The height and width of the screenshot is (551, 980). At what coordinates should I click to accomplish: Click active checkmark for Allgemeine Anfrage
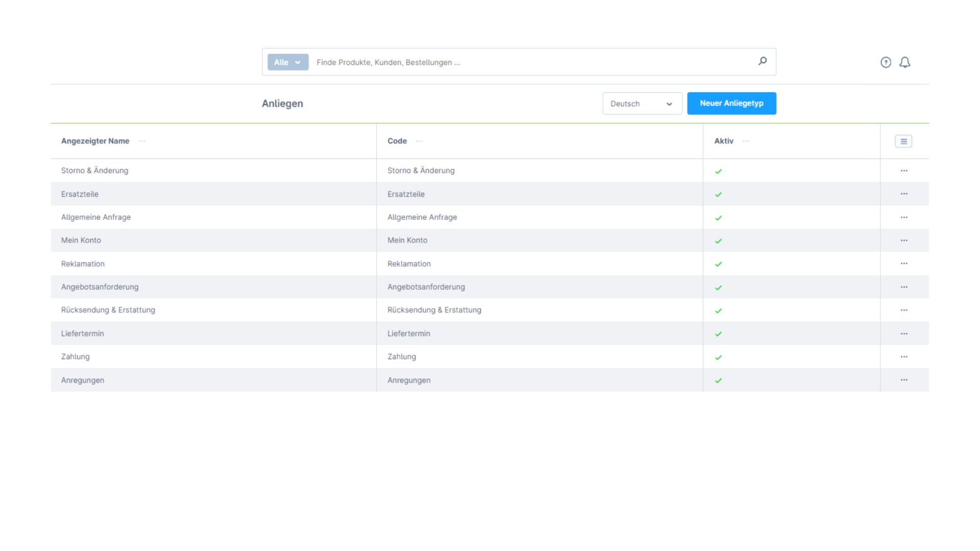(x=718, y=218)
